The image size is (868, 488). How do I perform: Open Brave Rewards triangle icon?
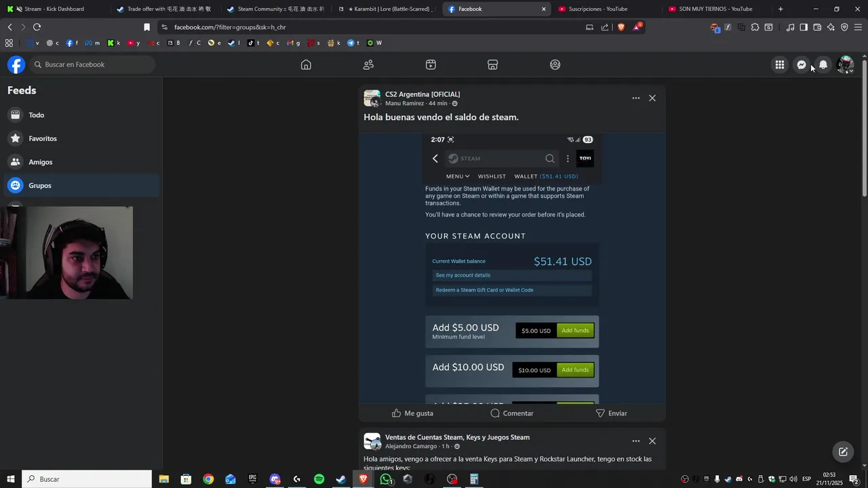(637, 27)
